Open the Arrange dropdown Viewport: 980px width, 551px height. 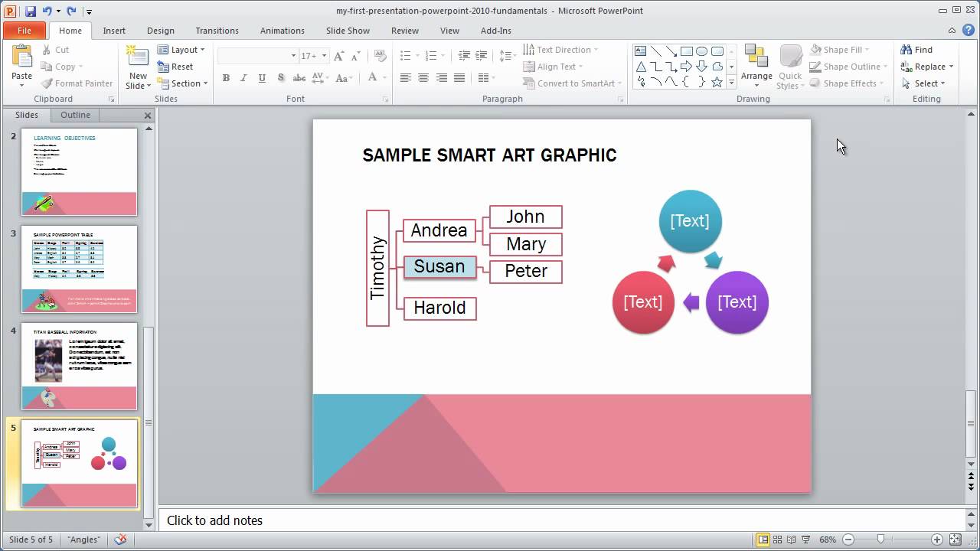pyautogui.click(x=756, y=67)
